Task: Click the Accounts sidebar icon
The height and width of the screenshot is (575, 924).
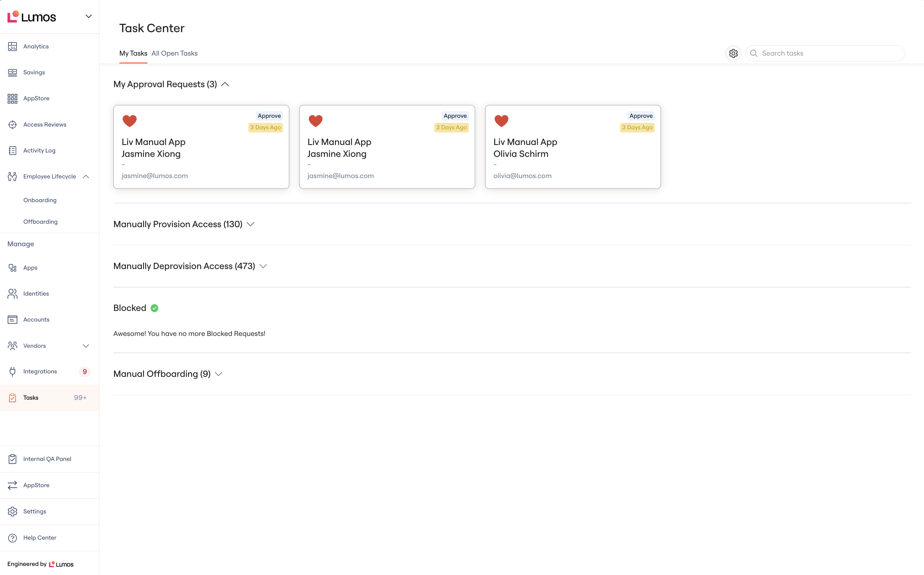Action: (12, 319)
